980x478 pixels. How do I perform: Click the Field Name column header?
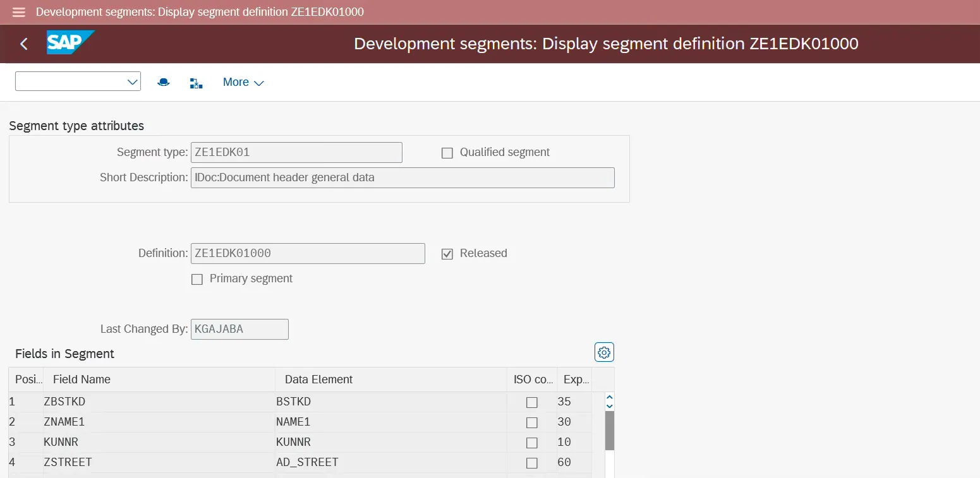pyautogui.click(x=82, y=379)
